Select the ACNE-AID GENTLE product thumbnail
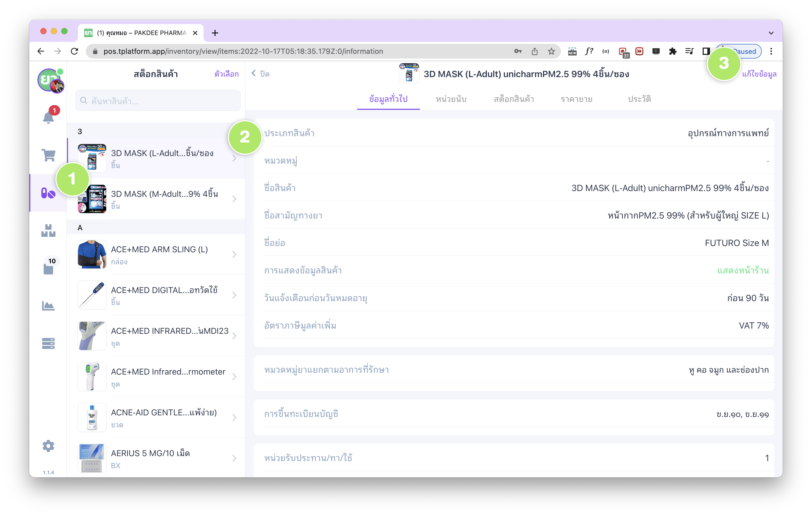812x516 pixels. coord(92,417)
